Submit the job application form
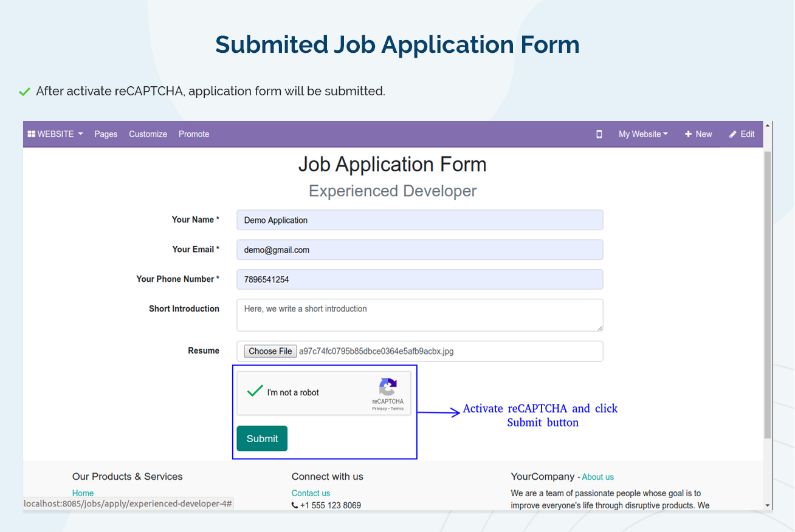Viewport: 795px width, 532px height. (x=262, y=438)
